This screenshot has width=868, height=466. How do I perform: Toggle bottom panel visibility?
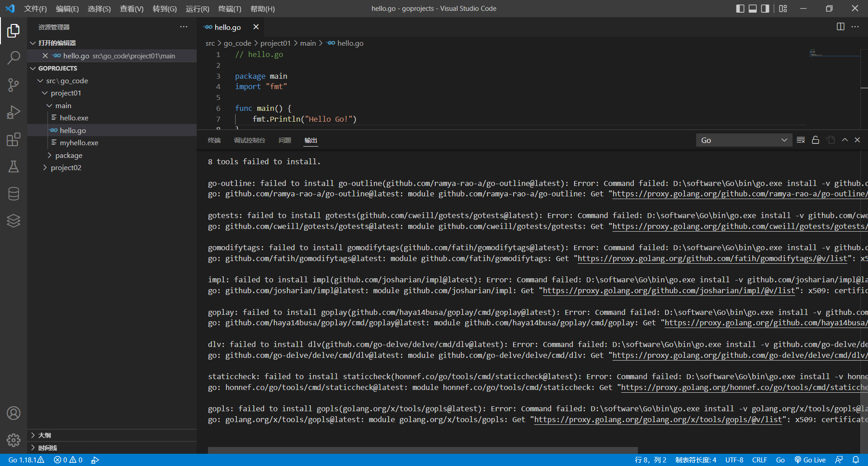[x=753, y=9]
